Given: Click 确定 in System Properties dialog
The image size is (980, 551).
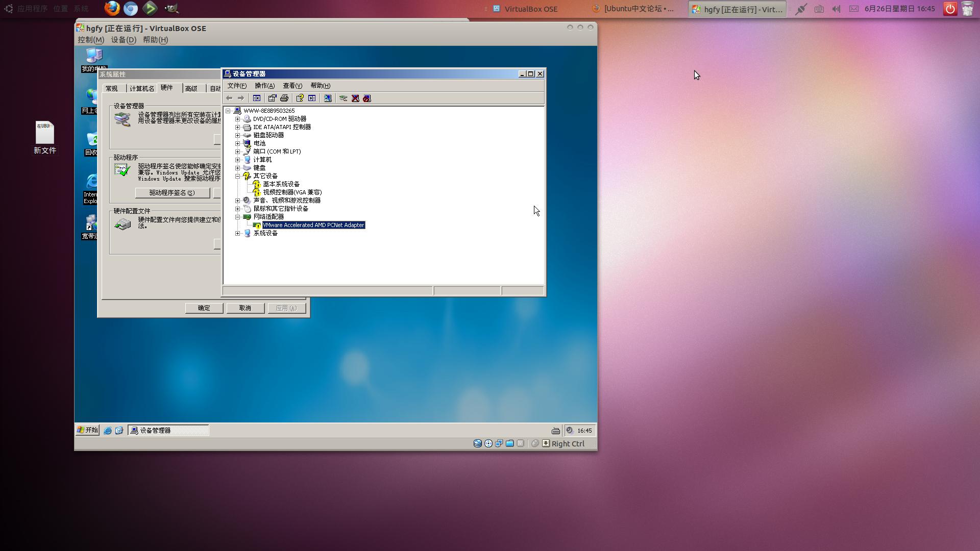Looking at the screenshot, I should point(204,308).
